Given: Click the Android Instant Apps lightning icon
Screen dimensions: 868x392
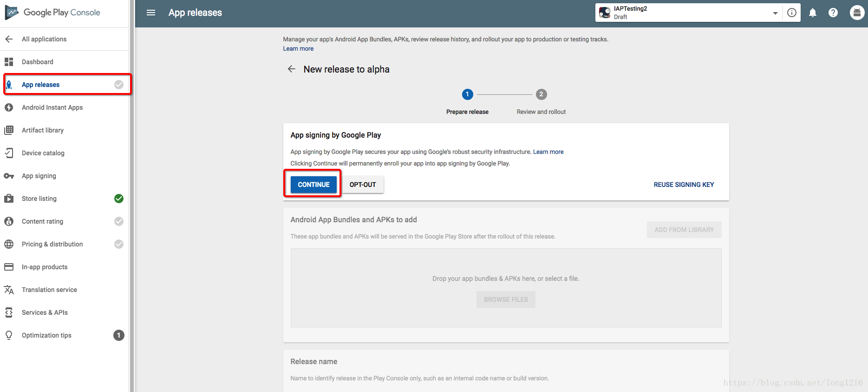Looking at the screenshot, I should click(9, 107).
